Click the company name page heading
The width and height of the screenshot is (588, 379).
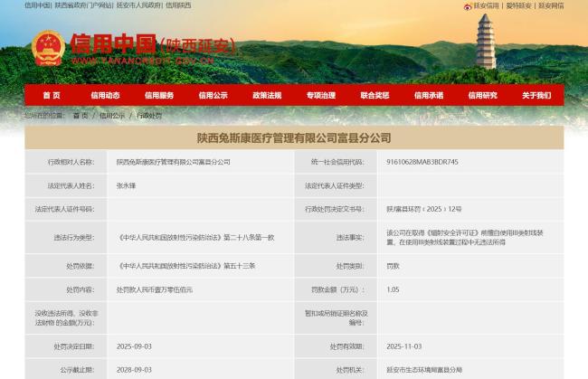(x=294, y=138)
